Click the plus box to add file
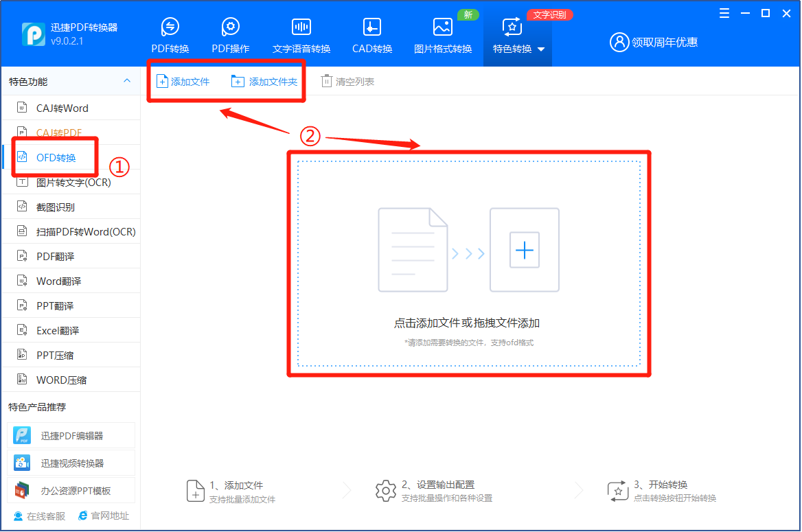This screenshot has width=802, height=532. (x=525, y=250)
